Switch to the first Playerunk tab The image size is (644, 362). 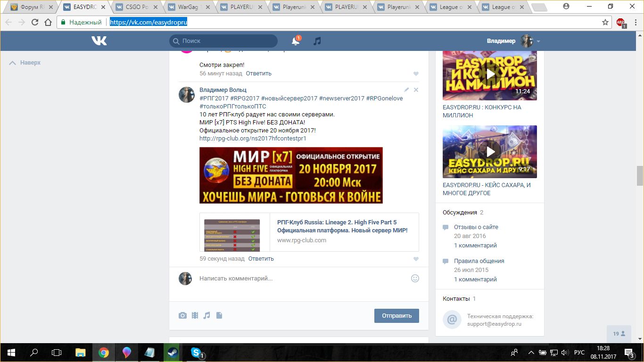(294, 7)
